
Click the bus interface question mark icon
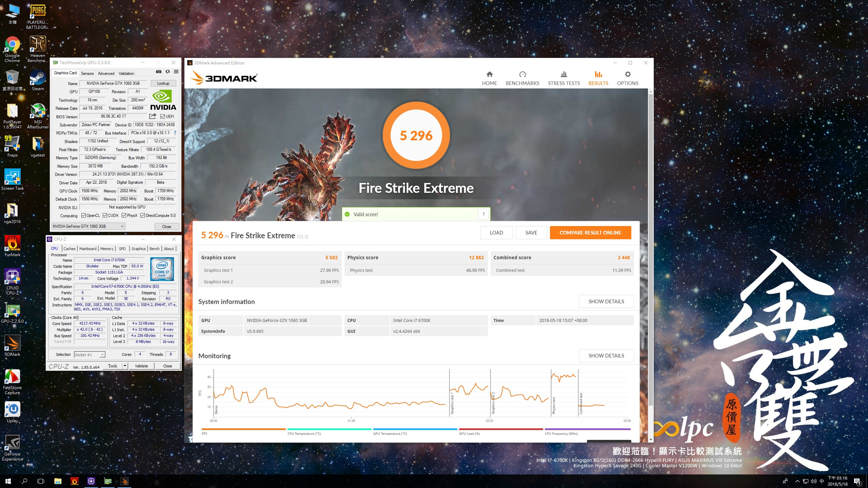[x=175, y=133]
